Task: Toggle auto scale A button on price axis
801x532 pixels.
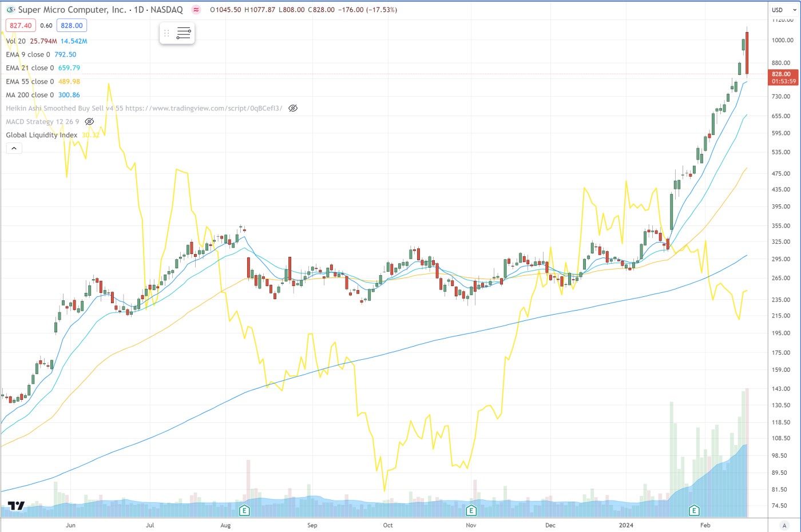Action: click(x=784, y=525)
